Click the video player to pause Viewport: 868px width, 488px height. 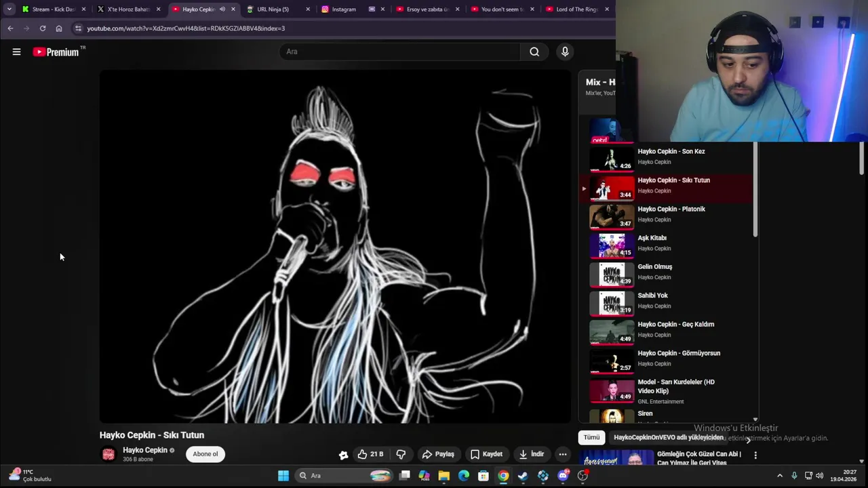[335, 247]
